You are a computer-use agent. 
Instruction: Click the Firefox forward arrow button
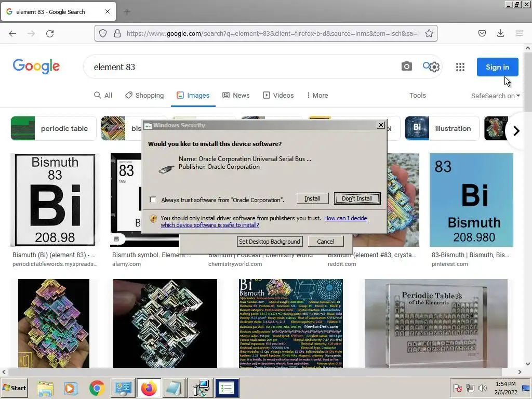(x=31, y=33)
